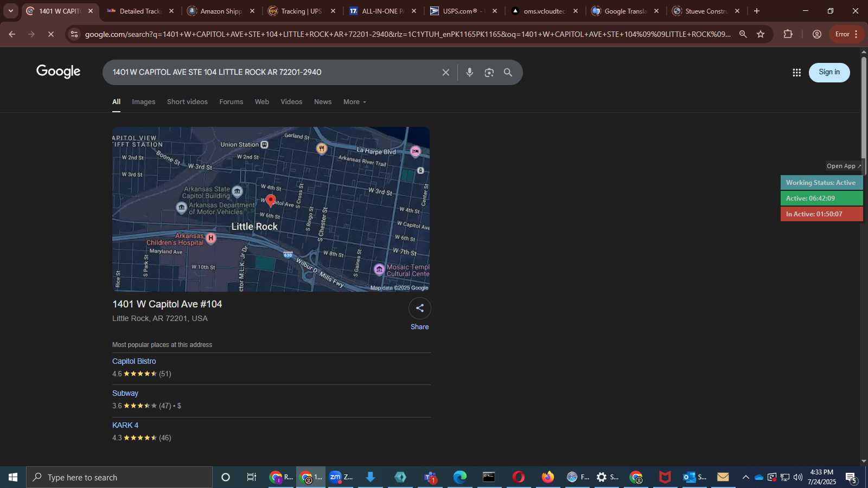Click the Working Status: Active badge

click(821, 183)
